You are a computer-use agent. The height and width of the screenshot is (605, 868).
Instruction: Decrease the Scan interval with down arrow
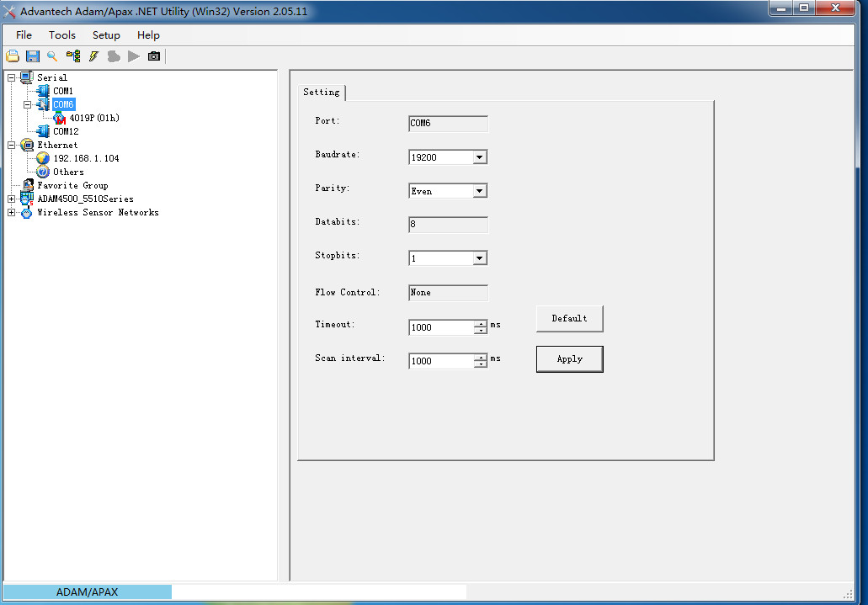coord(480,364)
